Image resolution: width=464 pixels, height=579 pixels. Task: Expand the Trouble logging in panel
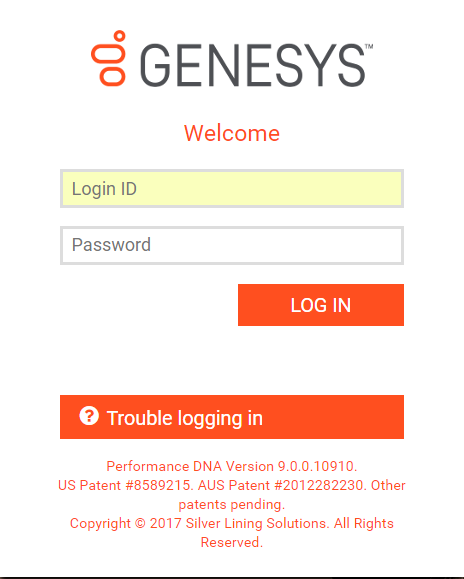pyautogui.click(x=232, y=417)
